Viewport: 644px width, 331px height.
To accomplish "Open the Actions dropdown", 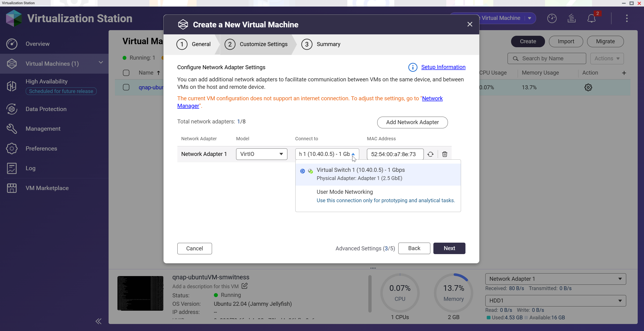I will (x=607, y=58).
